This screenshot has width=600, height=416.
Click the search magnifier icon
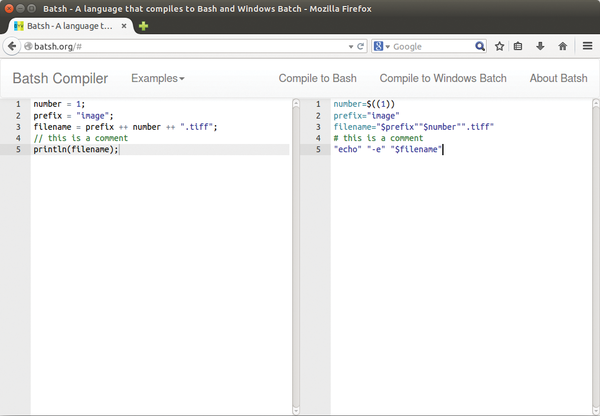480,46
